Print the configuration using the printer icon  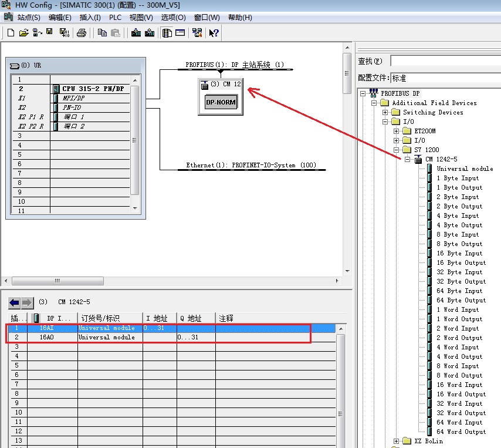point(82,33)
